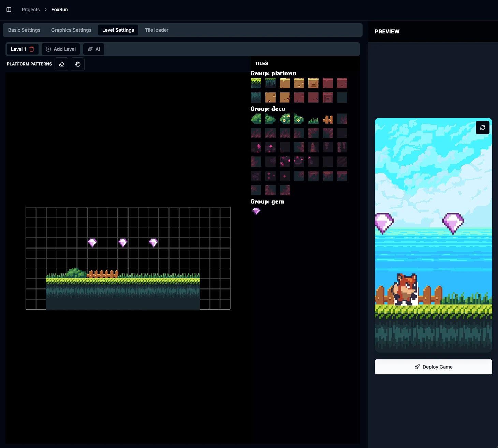Pick the purple gem tile from palette
Viewport: 498px width, 448px height.
tap(256, 211)
